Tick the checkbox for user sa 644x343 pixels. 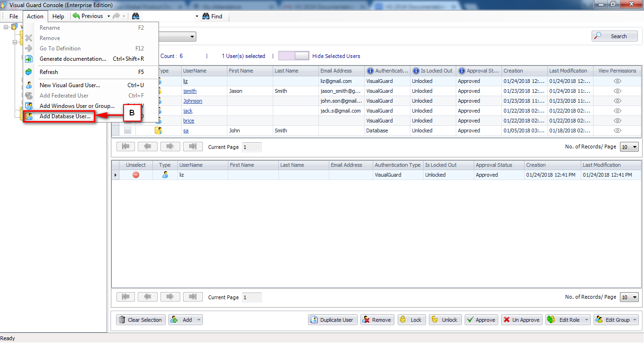(x=127, y=131)
